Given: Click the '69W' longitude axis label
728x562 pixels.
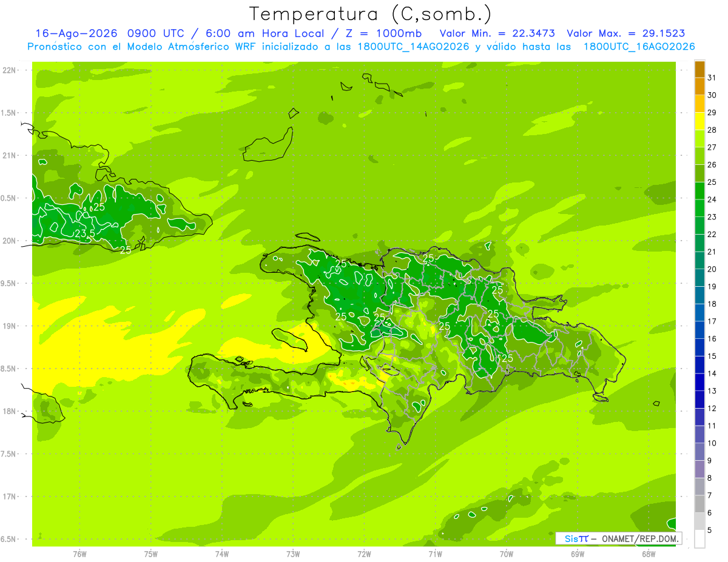Looking at the screenshot, I should coord(578,554).
